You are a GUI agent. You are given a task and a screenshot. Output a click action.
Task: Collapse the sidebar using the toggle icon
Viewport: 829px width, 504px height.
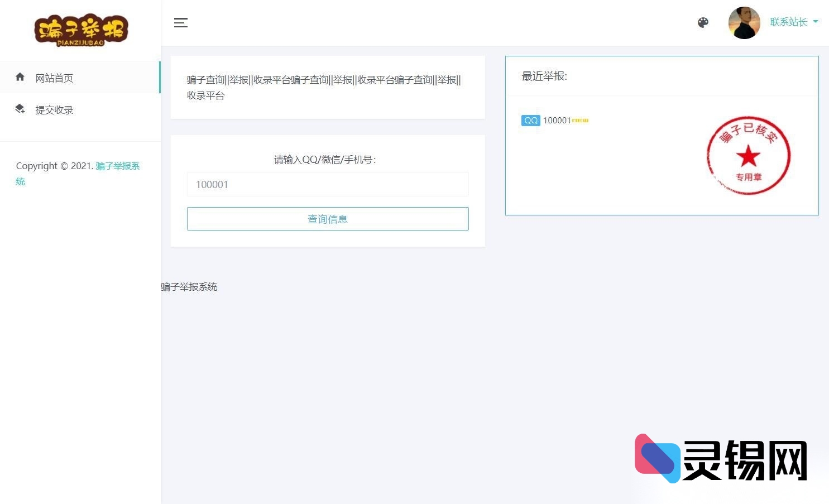pos(180,23)
